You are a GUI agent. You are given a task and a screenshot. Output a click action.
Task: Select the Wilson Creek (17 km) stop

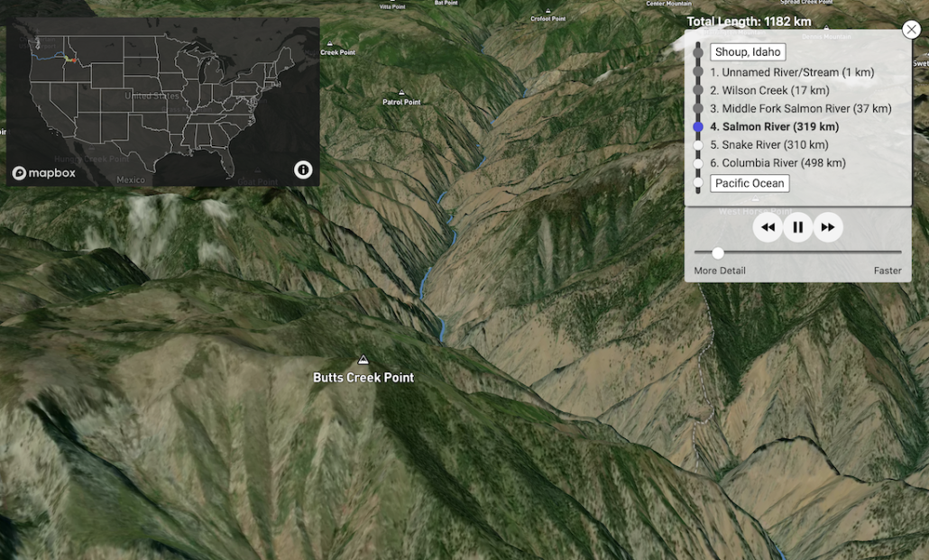(x=768, y=90)
